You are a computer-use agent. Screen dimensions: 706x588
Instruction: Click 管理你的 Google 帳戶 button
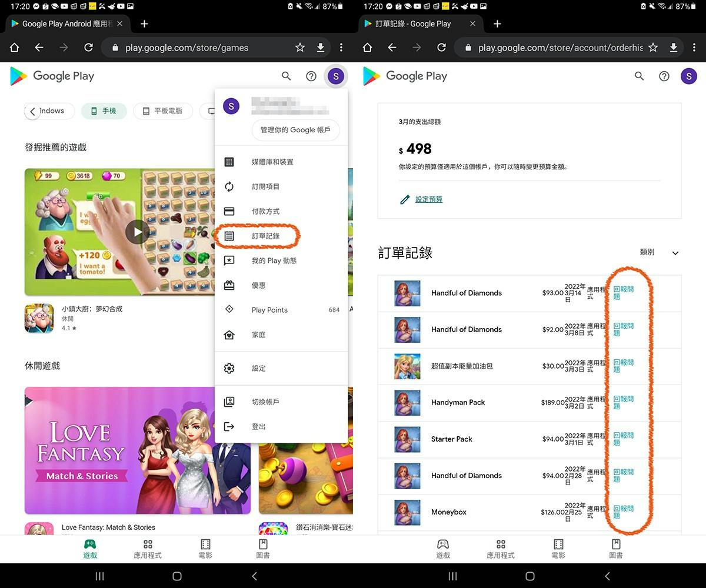(295, 130)
